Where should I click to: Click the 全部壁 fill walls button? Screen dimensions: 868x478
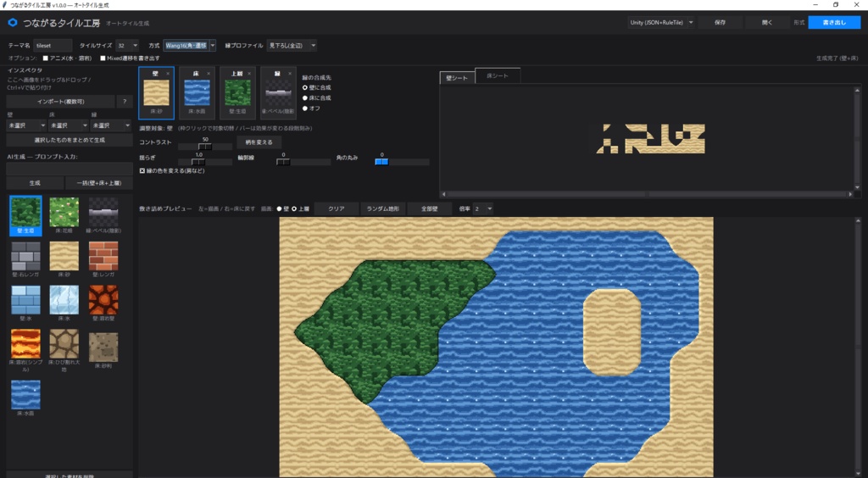pyautogui.click(x=429, y=209)
